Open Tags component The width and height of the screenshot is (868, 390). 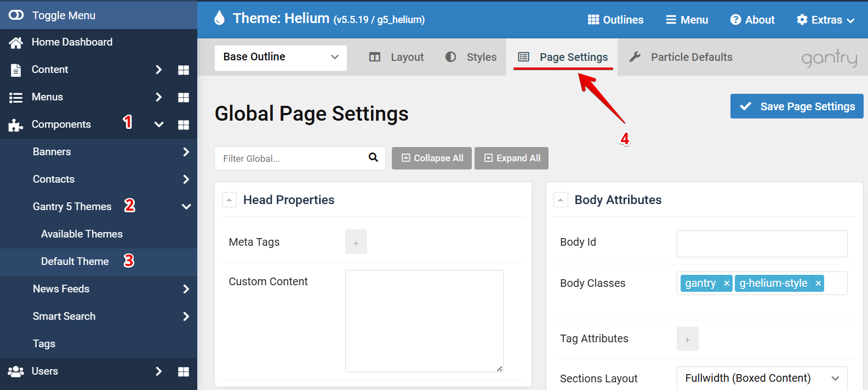[44, 344]
